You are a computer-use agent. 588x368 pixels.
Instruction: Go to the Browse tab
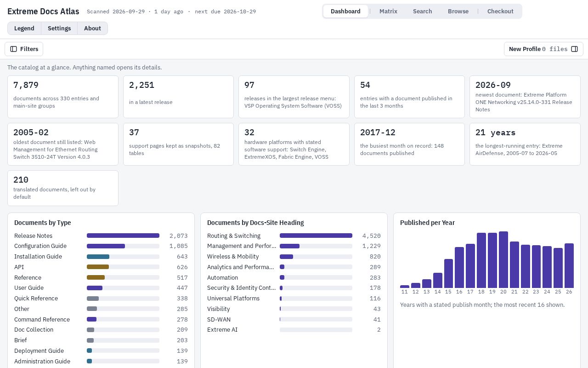pos(458,11)
